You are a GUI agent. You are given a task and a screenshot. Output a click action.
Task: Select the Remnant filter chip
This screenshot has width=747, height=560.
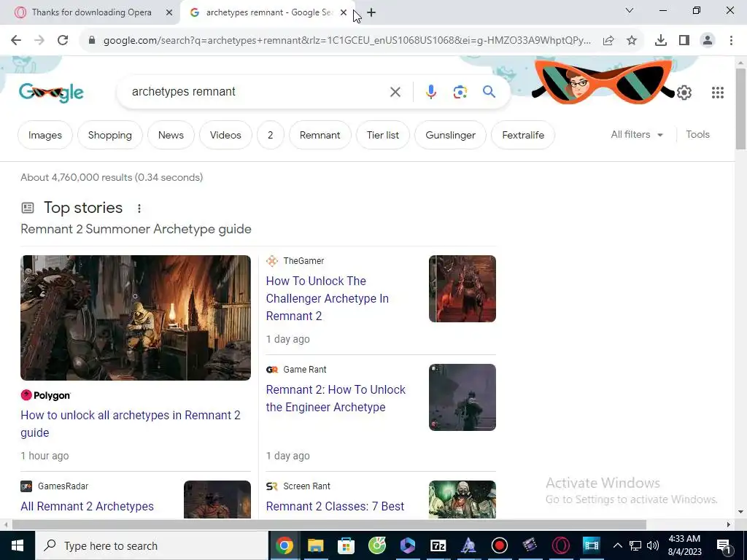[320, 135]
